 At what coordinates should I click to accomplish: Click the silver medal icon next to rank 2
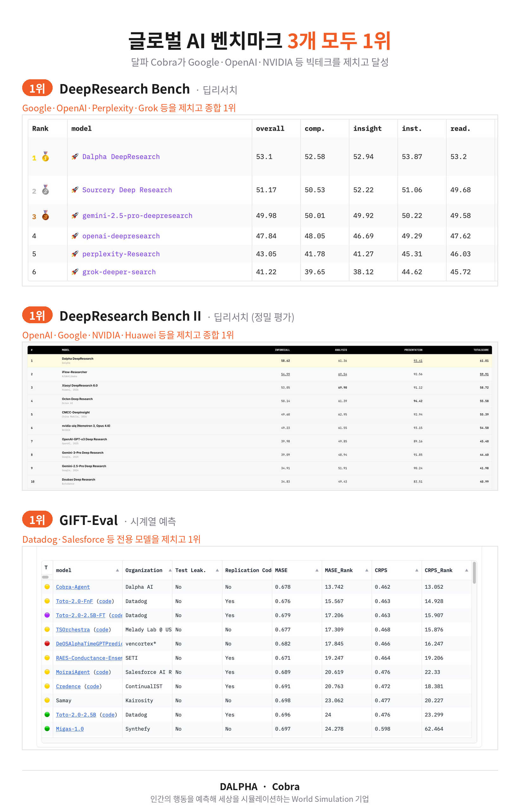(45, 189)
